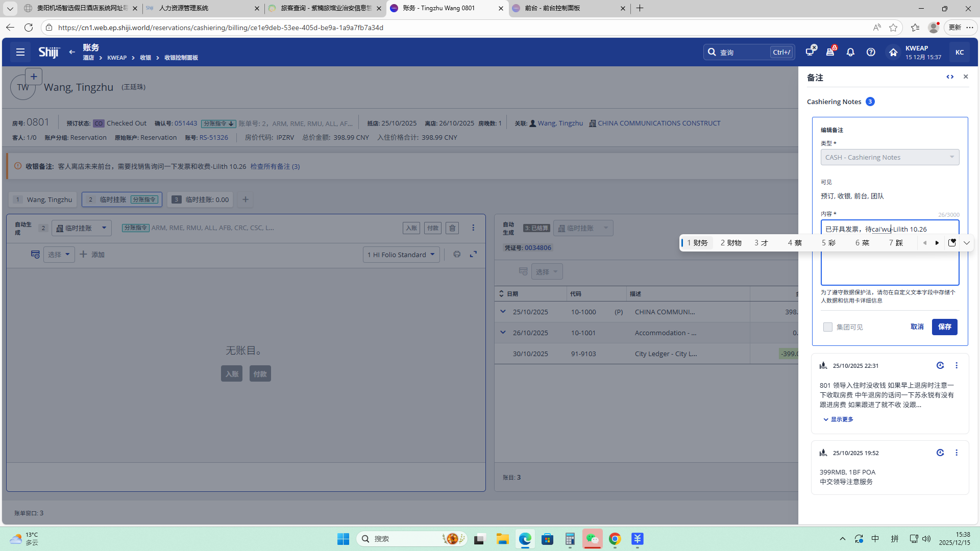Open the CASH - Cashiering Notes type dropdown

[x=890, y=157]
